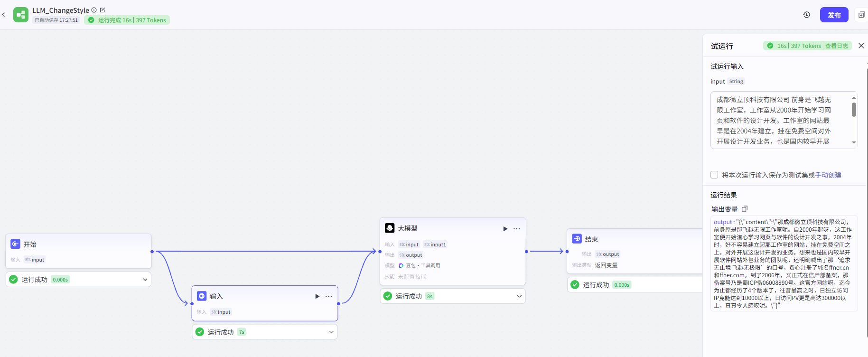868x357 pixels.
Task: Click the input text box scrollbar
Action: pyautogui.click(x=854, y=110)
